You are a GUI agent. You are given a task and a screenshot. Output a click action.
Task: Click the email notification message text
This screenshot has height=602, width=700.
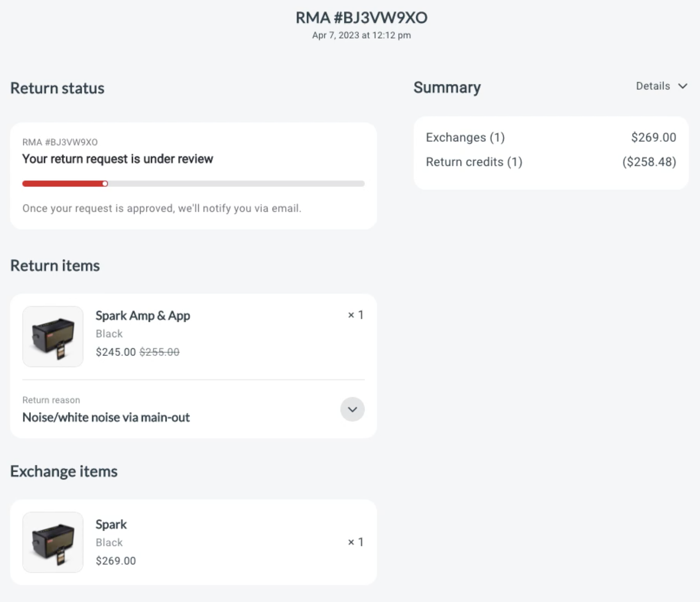(x=162, y=208)
